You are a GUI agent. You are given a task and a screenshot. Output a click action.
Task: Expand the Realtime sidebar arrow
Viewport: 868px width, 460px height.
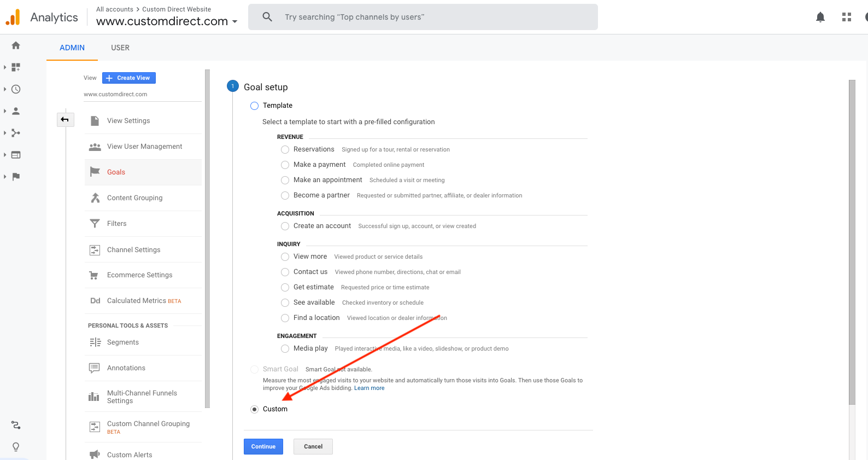[x=5, y=89]
